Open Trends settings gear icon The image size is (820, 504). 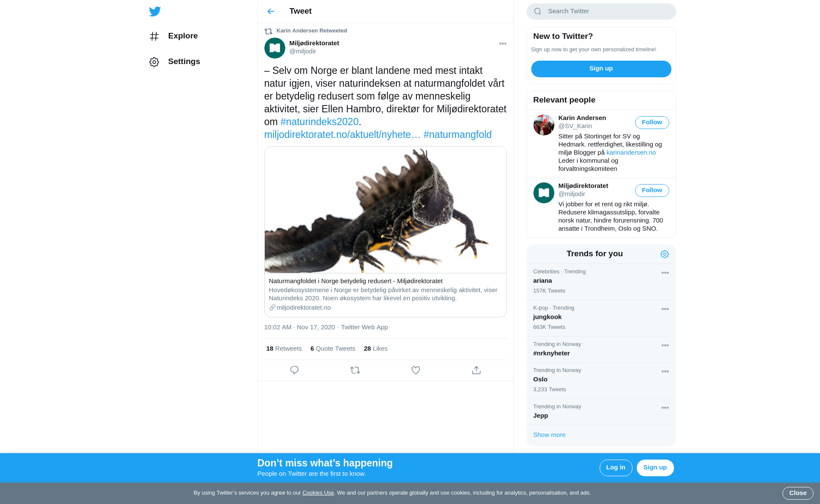coord(665,254)
